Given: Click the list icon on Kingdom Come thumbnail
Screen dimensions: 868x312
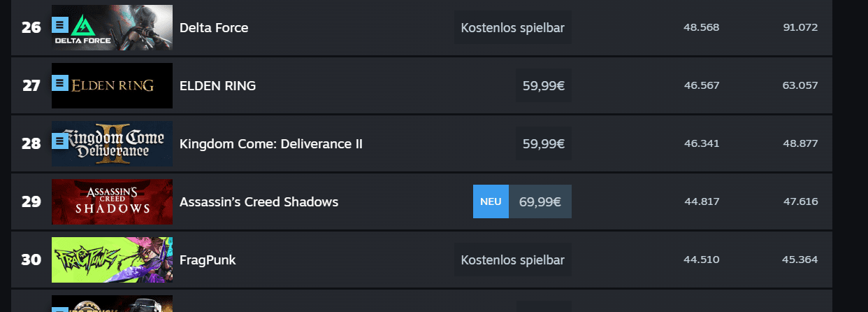Looking at the screenshot, I should point(59,142).
